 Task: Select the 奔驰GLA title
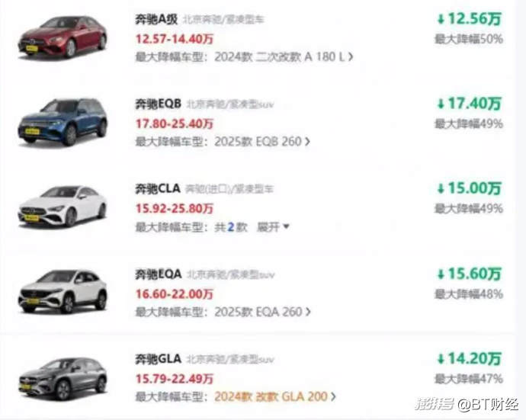pos(158,359)
